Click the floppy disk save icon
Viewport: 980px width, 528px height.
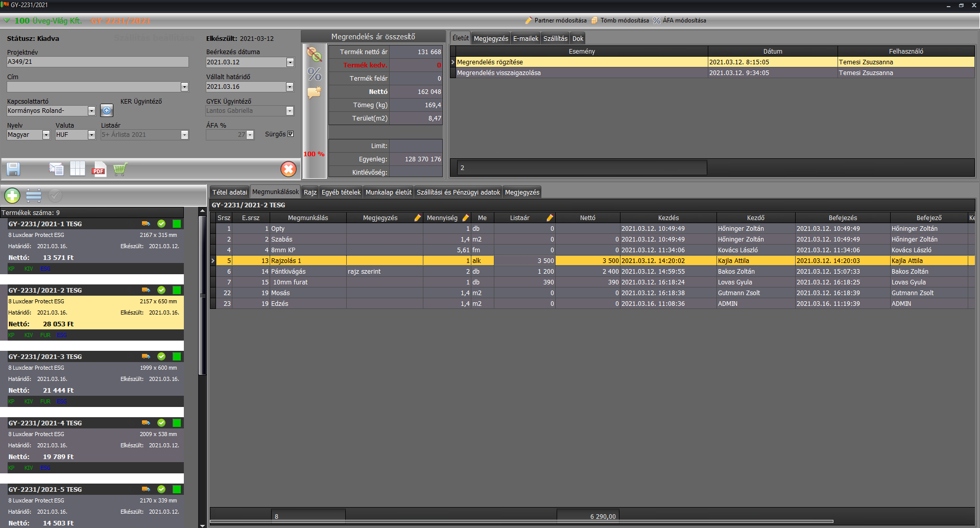point(13,169)
